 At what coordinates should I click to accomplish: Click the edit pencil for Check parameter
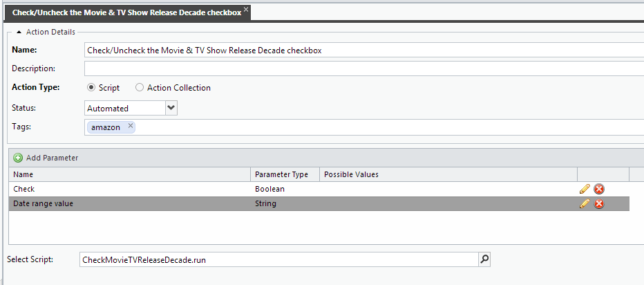tap(585, 189)
